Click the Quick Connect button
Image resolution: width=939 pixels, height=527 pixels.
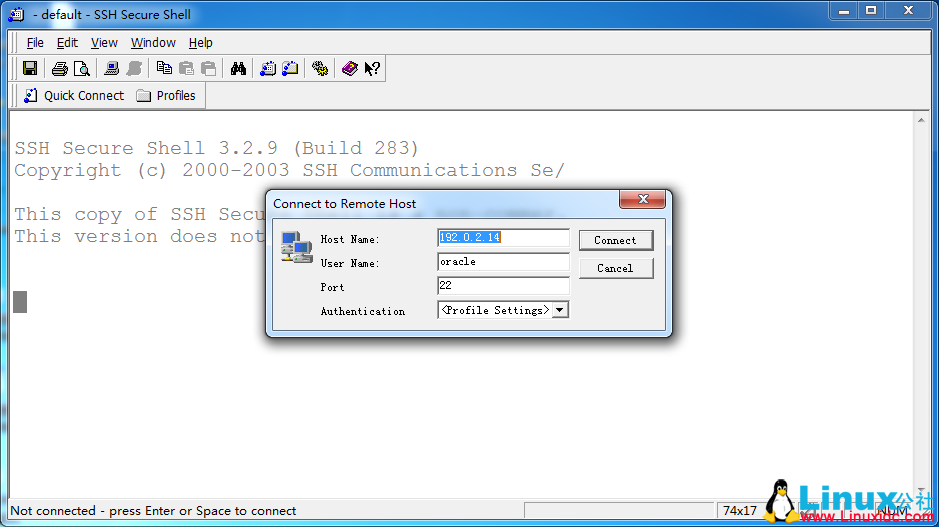pos(74,96)
